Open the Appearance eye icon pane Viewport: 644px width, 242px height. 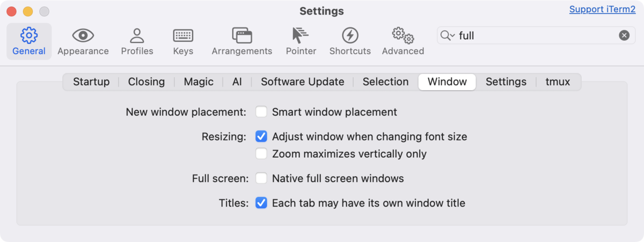[83, 41]
